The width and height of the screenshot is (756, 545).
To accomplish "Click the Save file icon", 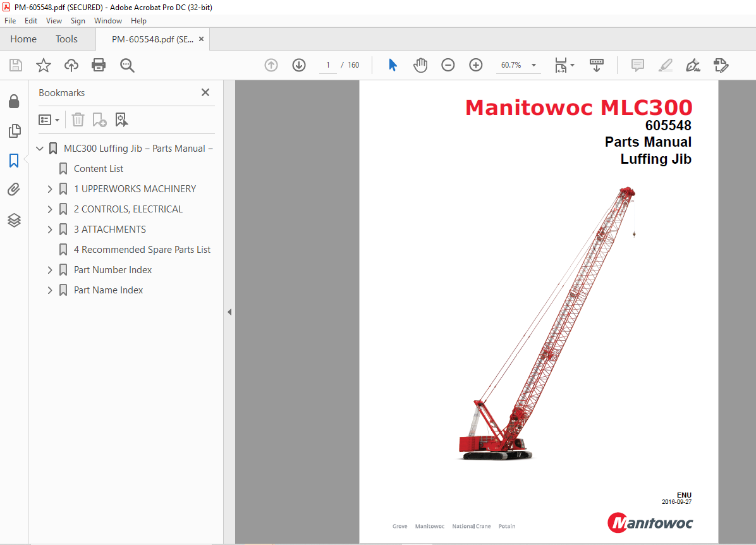I will coord(16,65).
